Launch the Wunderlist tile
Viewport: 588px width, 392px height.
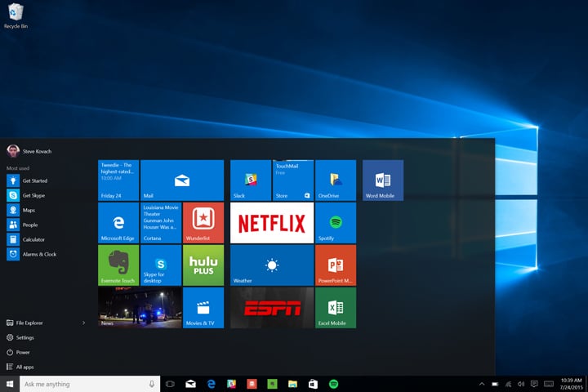(203, 223)
